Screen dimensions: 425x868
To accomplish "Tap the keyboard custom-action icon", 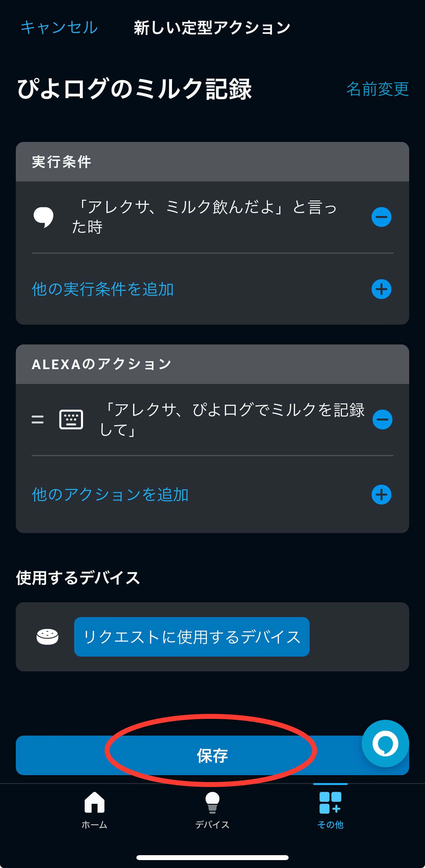I will point(71,420).
